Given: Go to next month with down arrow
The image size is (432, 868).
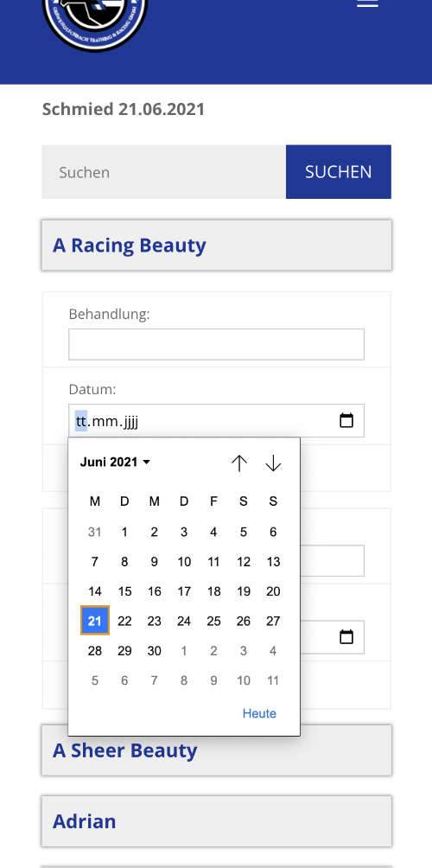Looking at the screenshot, I should click(x=273, y=463).
